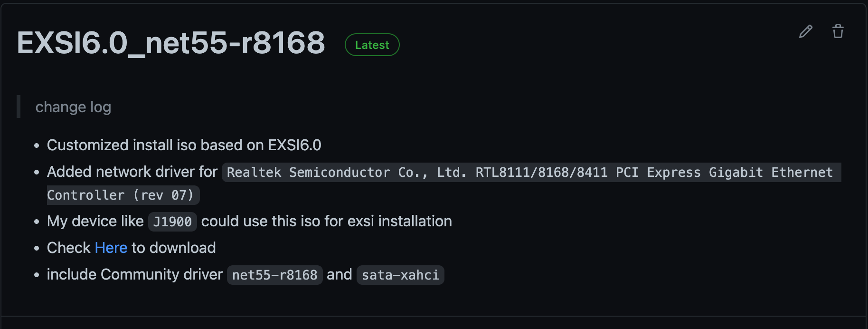Screen dimensions: 868x329
Task: Click the include Community driver text
Action: pyautogui.click(x=134, y=274)
